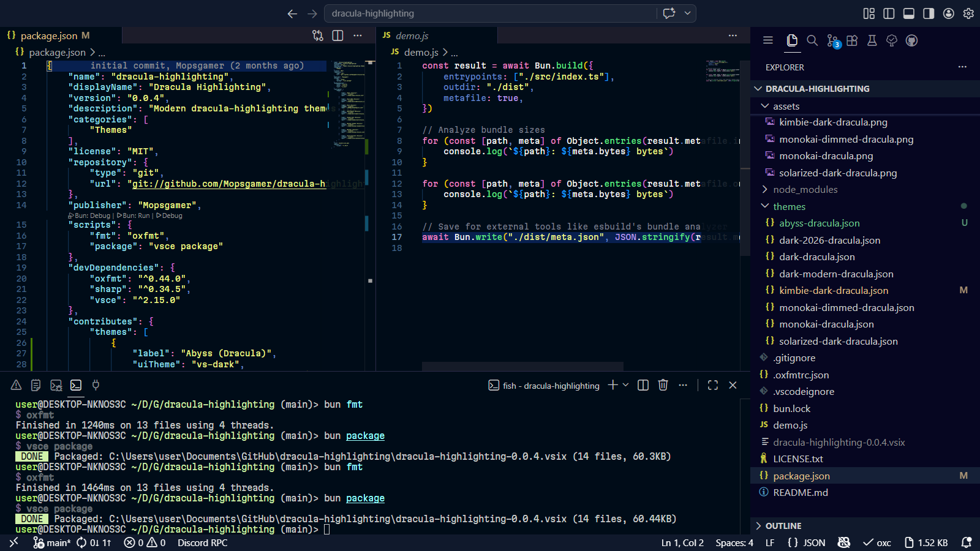Open the Search view icon
Viewport: 980px width, 551px height.
[x=812, y=40]
